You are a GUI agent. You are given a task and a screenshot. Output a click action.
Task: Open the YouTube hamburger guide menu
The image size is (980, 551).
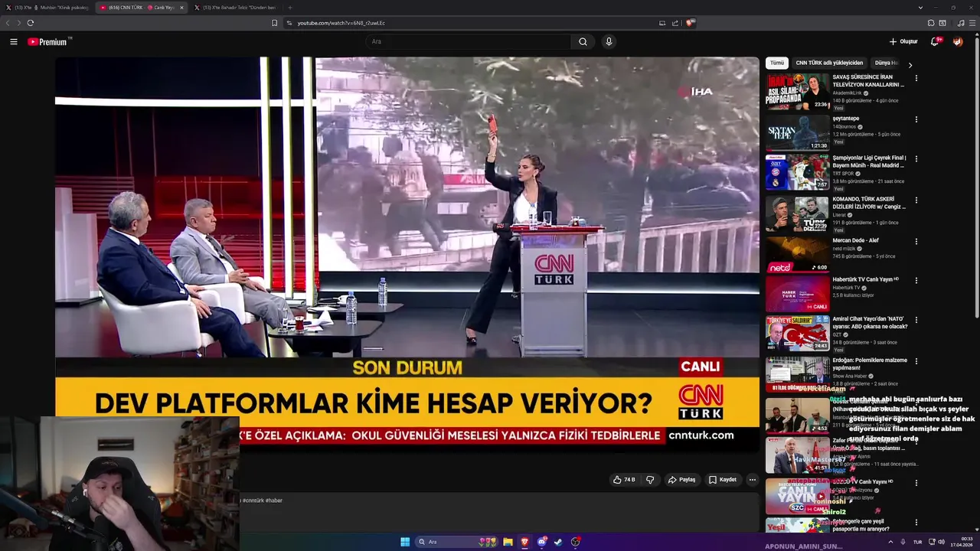coord(14,42)
